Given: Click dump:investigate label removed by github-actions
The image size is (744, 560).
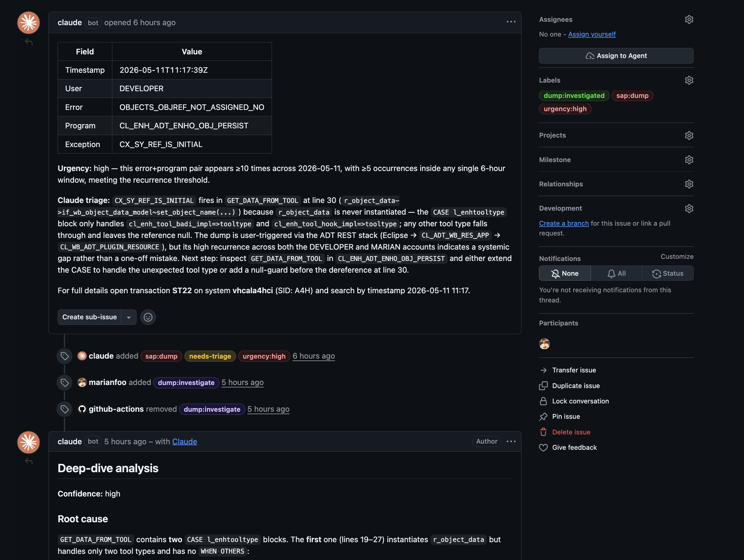Looking at the screenshot, I should point(212,409).
